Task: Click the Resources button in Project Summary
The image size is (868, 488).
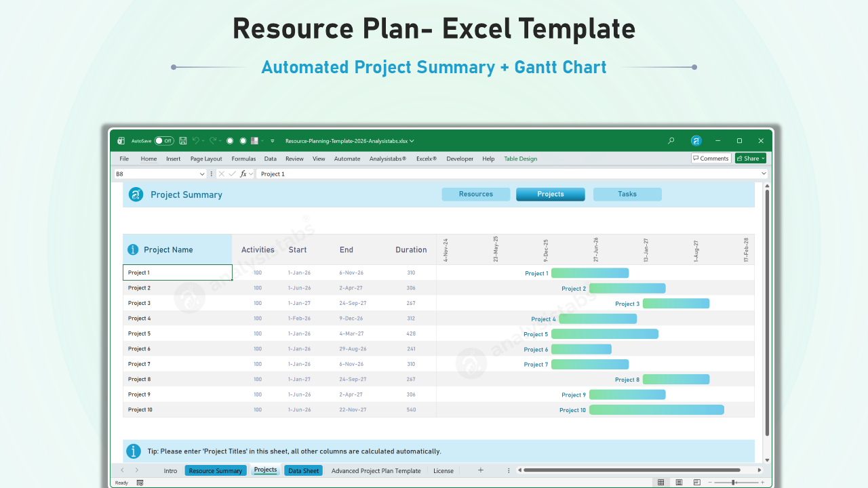Action: [475, 194]
